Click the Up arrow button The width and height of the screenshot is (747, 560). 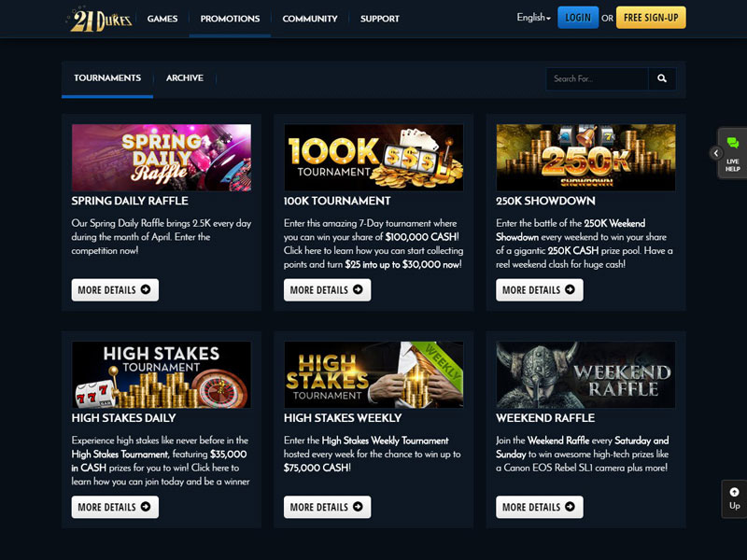coord(734,498)
